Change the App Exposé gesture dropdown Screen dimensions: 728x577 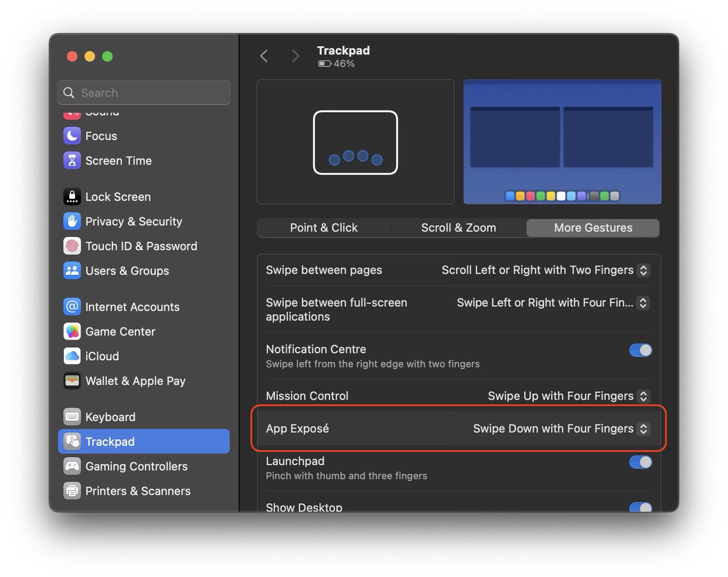coord(643,429)
